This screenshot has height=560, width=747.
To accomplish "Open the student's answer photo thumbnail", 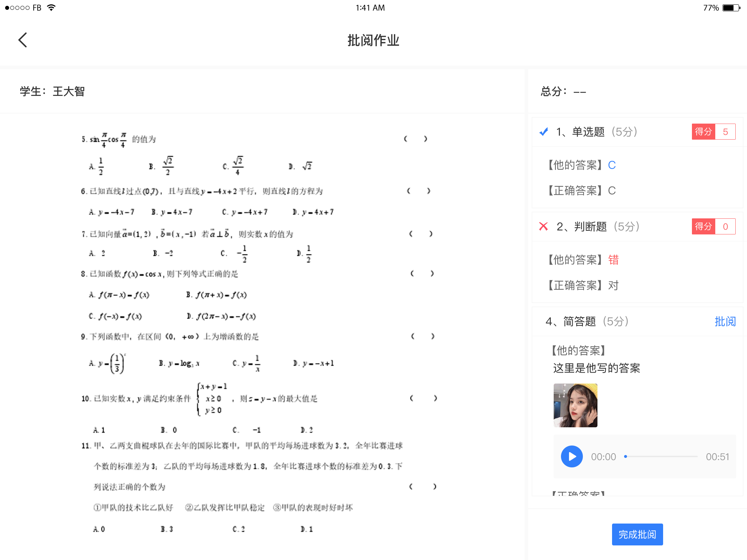I will pyautogui.click(x=576, y=405).
